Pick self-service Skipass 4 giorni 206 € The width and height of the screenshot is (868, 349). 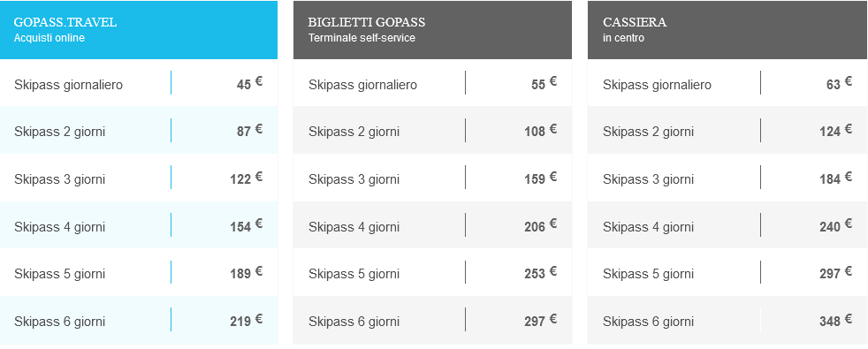432,225
